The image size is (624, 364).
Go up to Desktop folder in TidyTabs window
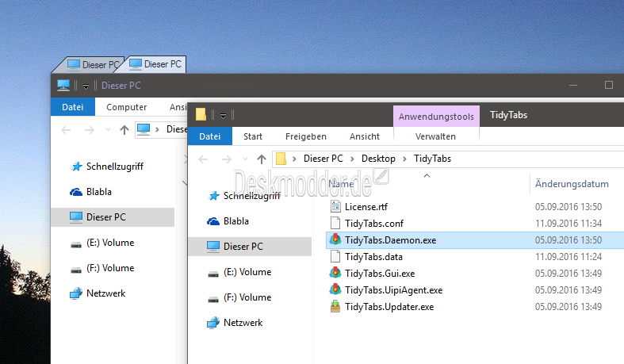pyautogui.click(x=262, y=159)
